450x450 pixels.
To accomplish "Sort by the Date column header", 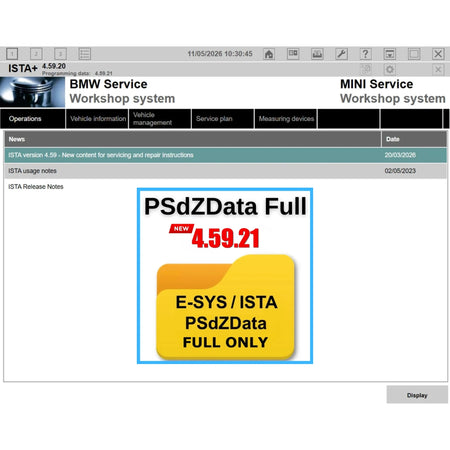I will [414, 139].
